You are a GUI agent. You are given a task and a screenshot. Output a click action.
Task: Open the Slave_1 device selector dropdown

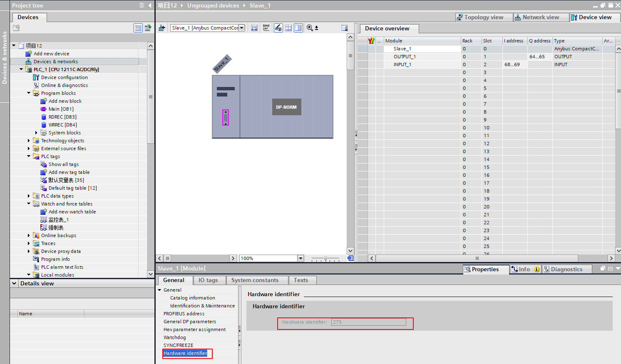coord(241,28)
